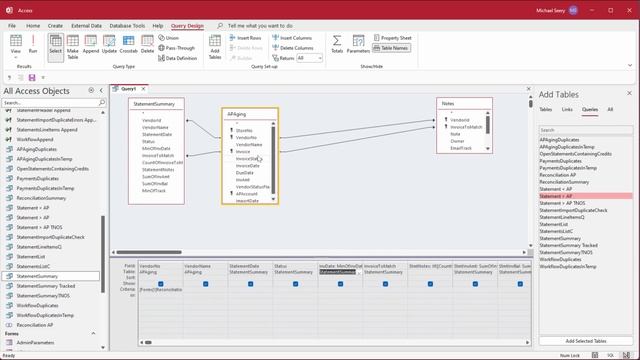This screenshot has width=640, height=360.
Task: Open the View button dropdown arrow
Action: point(16,57)
